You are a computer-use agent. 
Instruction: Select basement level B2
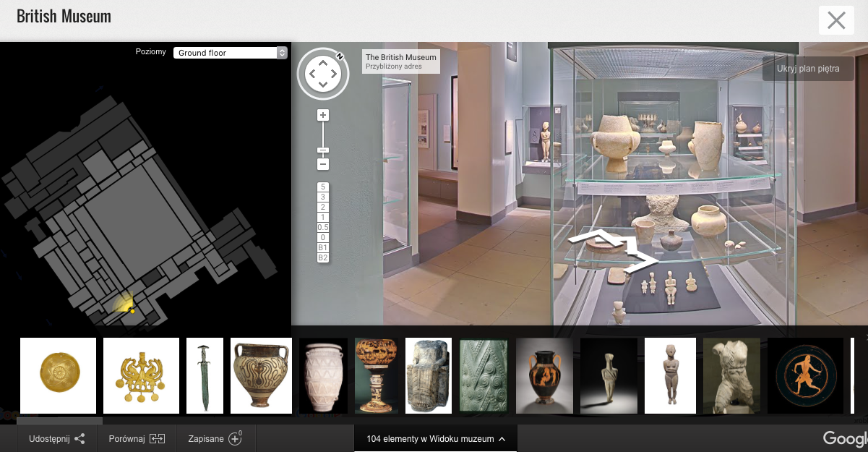[x=323, y=257]
